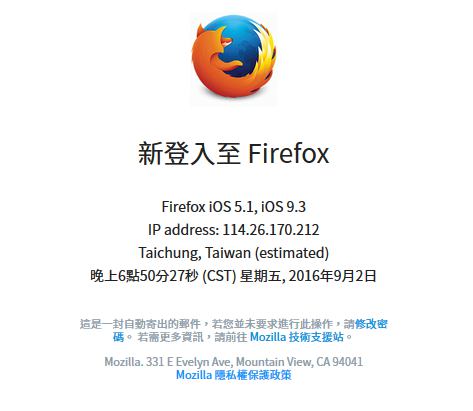This screenshot has height=411, width=473.
Task: Click the 晚上6點50分27秒 login time
Action: tap(144, 276)
